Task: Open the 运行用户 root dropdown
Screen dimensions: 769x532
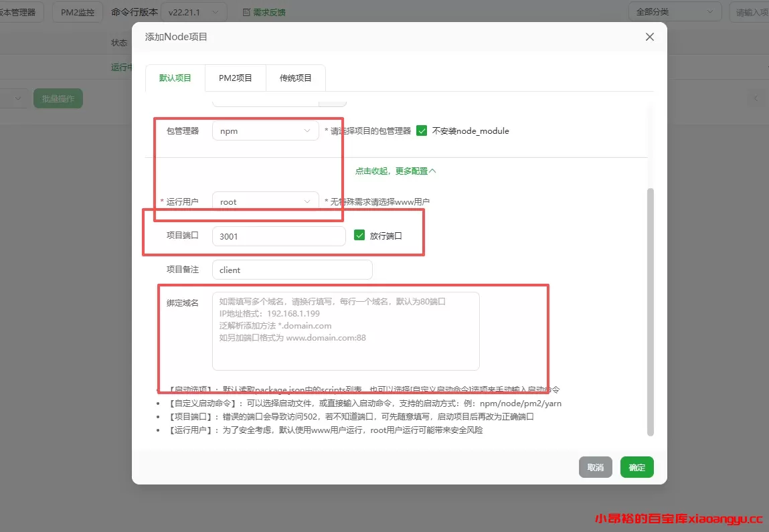Action: (x=265, y=201)
